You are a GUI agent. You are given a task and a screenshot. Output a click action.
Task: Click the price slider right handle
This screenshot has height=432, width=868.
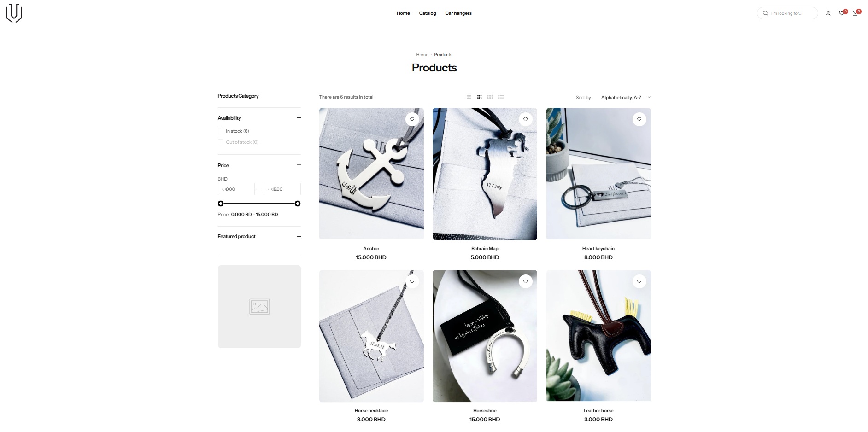point(298,204)
